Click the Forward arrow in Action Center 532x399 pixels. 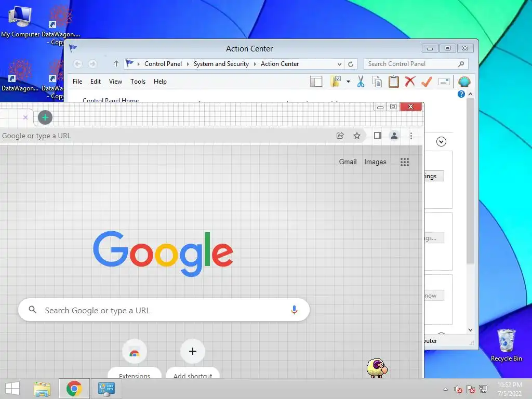pos(92,64)
